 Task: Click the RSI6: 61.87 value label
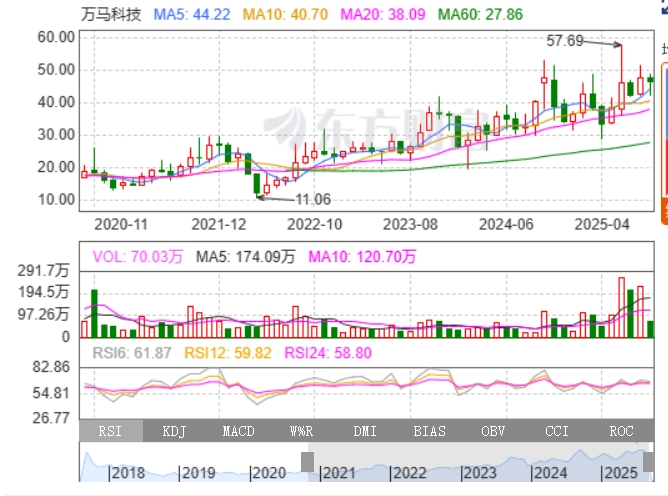pyautogui.click(x=132, y=353)
